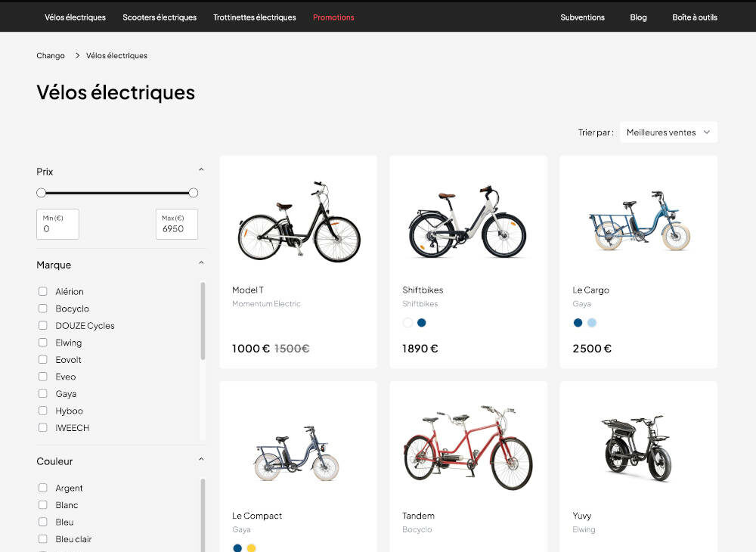Focus the Max (€) price field
This screenshot has width=756, height=552.
click(177, 224)
